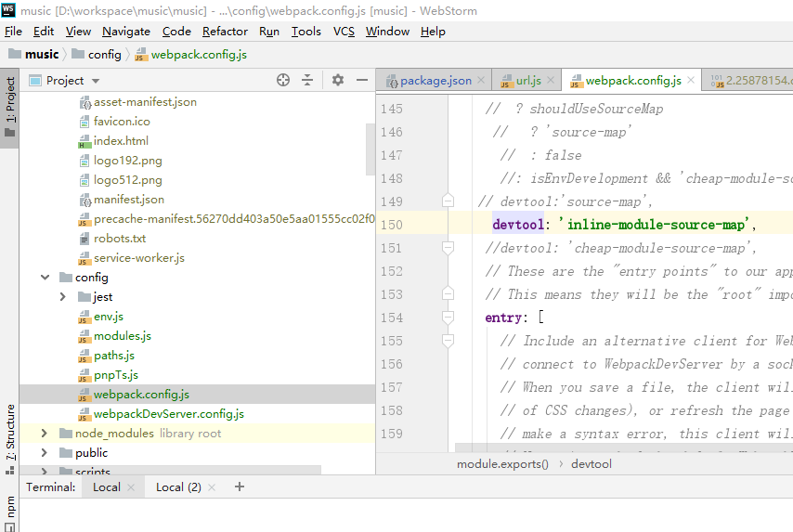793x532 pixels.
Task: Toggle fold marker at line 151
Action: pos(448,248)
